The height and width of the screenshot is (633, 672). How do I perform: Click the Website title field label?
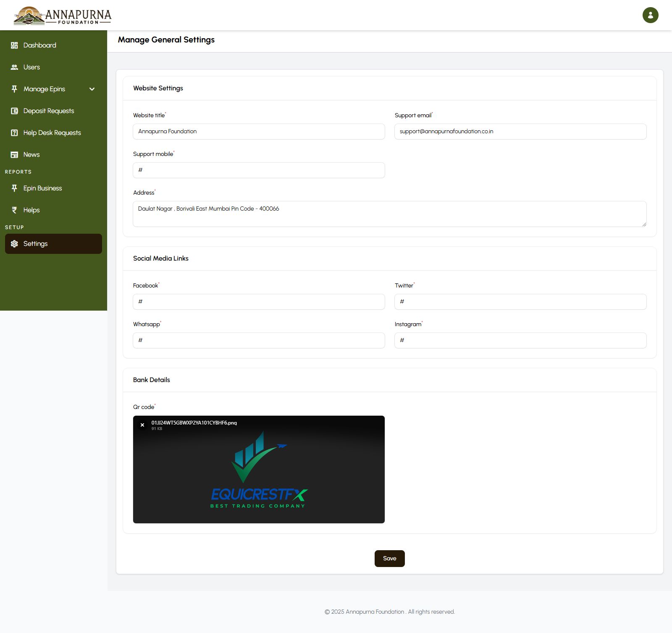(x=150, y=115)
